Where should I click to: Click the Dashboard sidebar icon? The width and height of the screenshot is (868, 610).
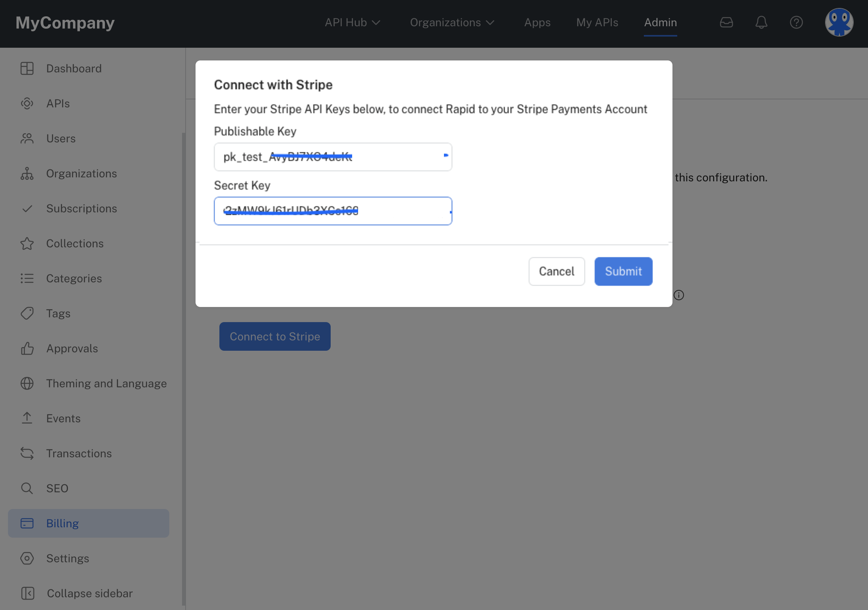[27, 68]
